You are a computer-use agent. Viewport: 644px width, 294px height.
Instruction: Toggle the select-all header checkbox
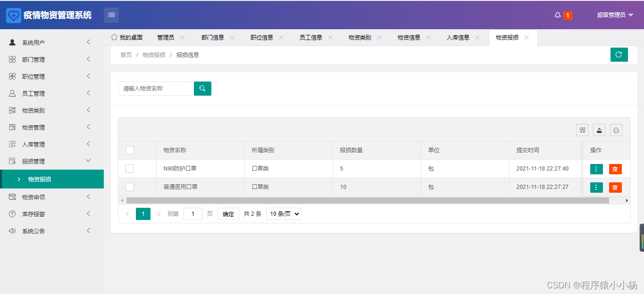[130, 150]
